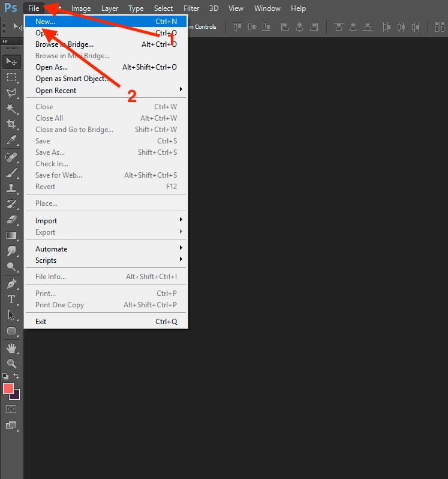Screen dimensions: 448x479
Task: Click Align top edges in options bar
Action: (237, 27)
